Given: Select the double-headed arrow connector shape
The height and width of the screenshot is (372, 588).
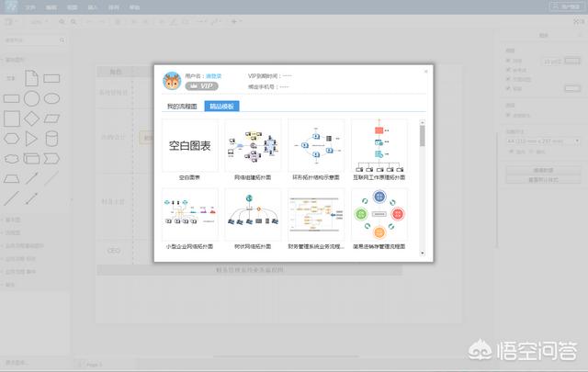Looking at the screenshot, I should click(x=32, y=198).
